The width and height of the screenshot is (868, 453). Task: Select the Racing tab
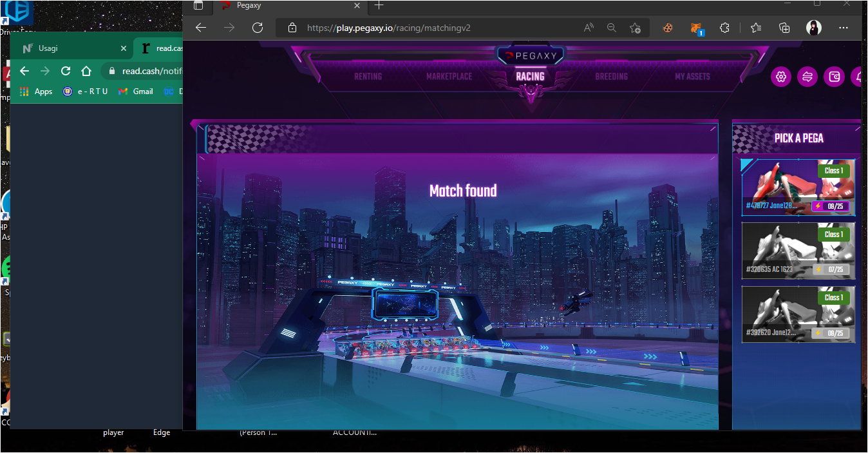point(530,76)
